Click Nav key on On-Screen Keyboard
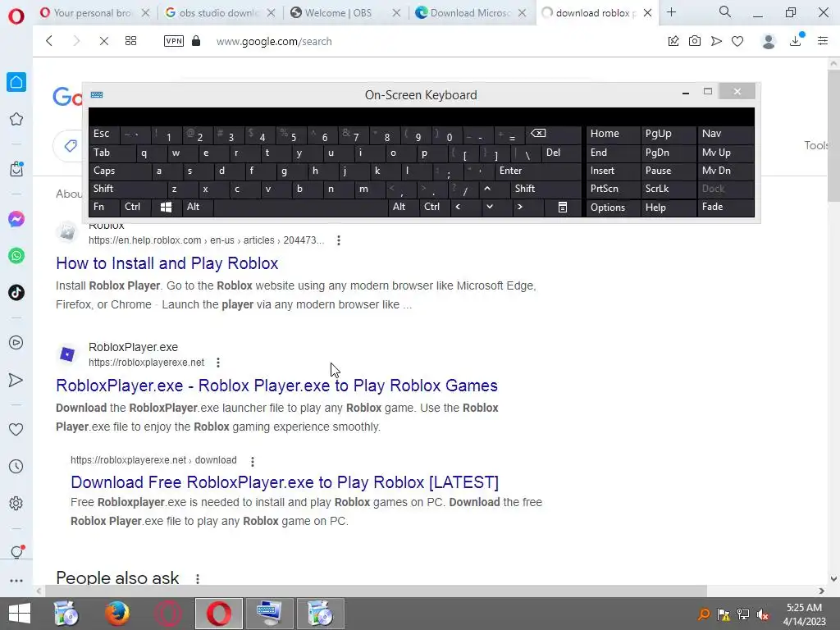 pos(726,134)
